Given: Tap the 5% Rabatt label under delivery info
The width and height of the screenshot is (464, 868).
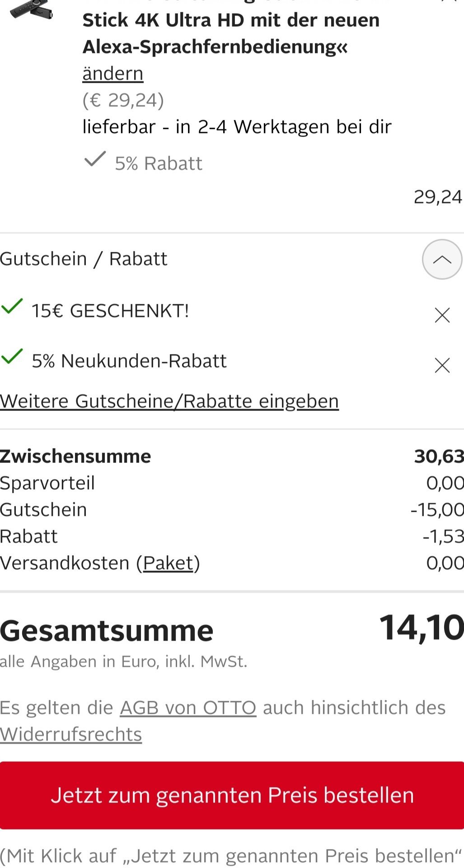Looking at the screenshot, I should 158,164.
